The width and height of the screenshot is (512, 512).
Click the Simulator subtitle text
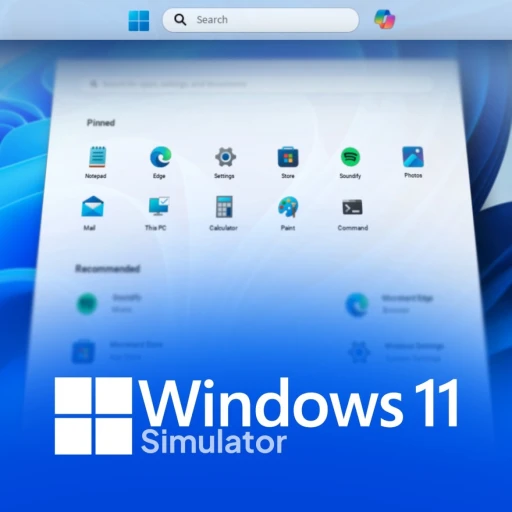pos(214,442)
